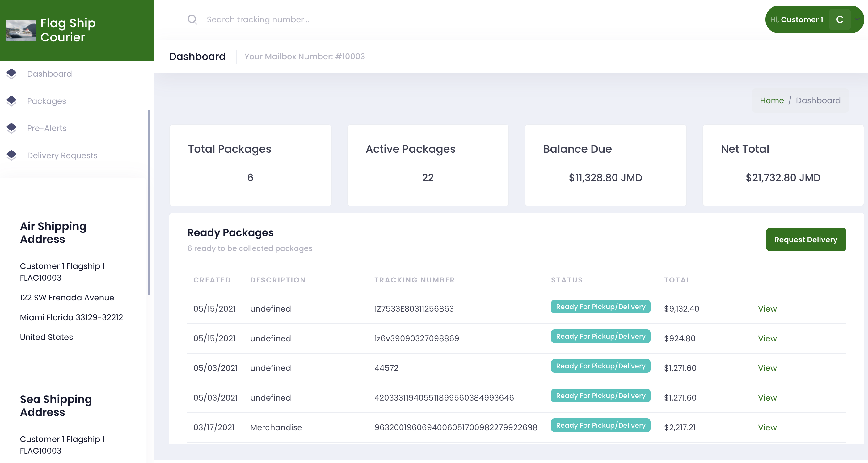Click the Dashboard sidebar layers icon
868x463 pixels.
11,74
